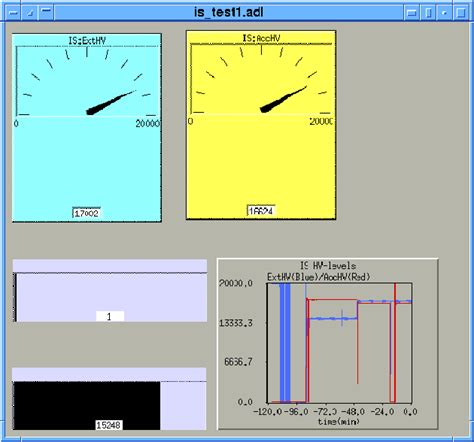Open the window menu button in title bar
474x442 pixels.
pyautogui.click(x=13, y=13)
